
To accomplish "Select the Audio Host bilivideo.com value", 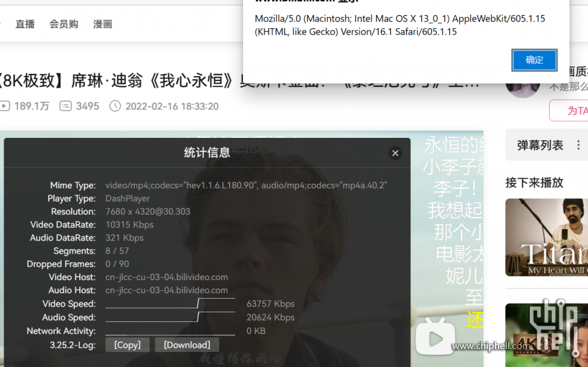I will [x=167, y=290].
